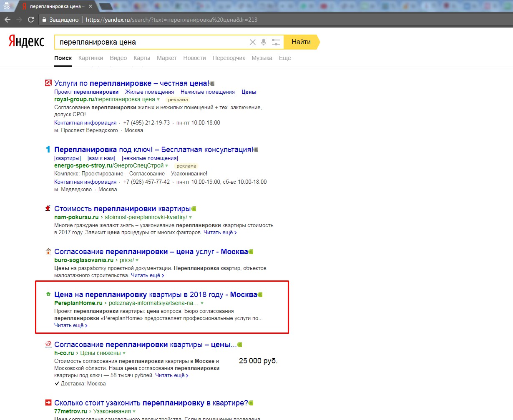
Task: Select the Поиск tab
Action: (x=63, y=58)
